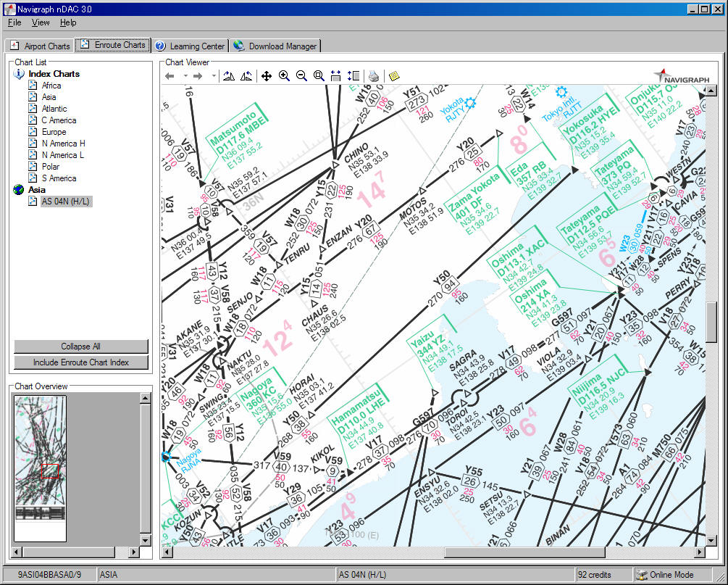Rotate the chart counterclockwise
Image resolution: width=728 pixels, height=585 pixels.
pyautogui.click(x=246, y=76)
